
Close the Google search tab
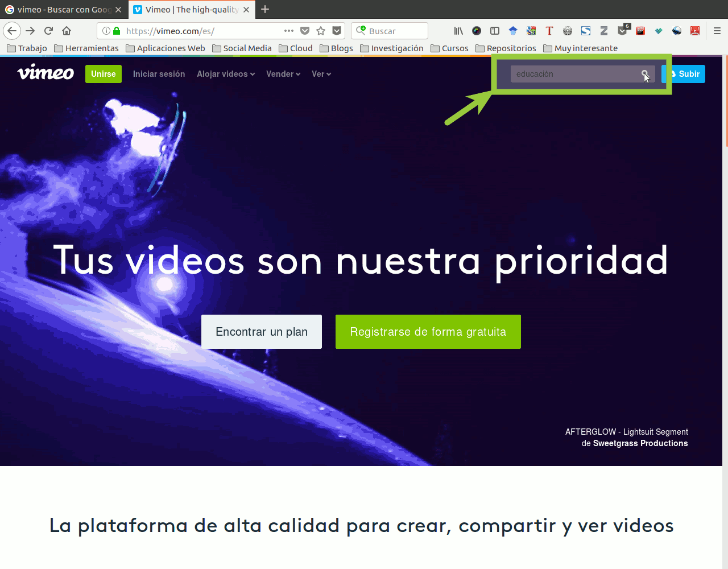pos(118,10)
